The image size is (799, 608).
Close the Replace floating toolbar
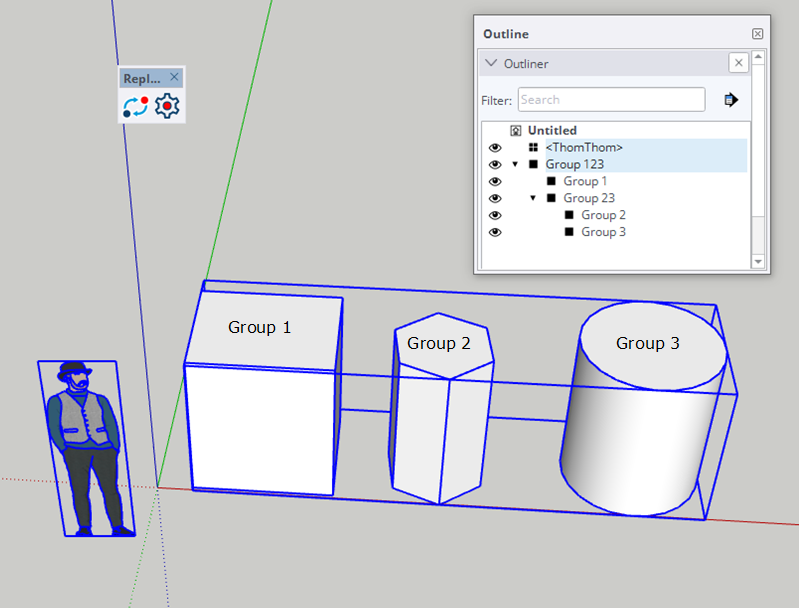(x=174, y=77)
